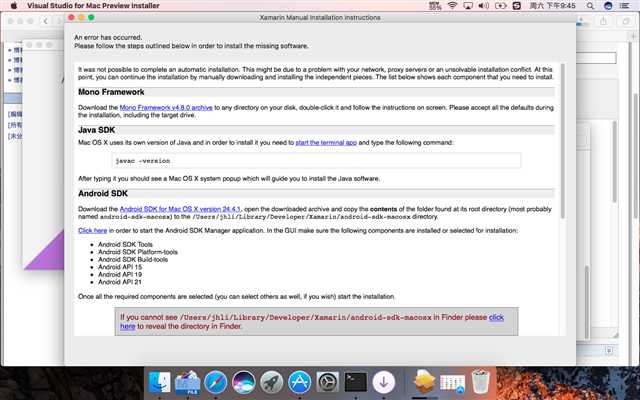Click the 'javac -version' command box
Image resolution: width=640 pixels, height=400 pixels.
(x=316, y=160)
